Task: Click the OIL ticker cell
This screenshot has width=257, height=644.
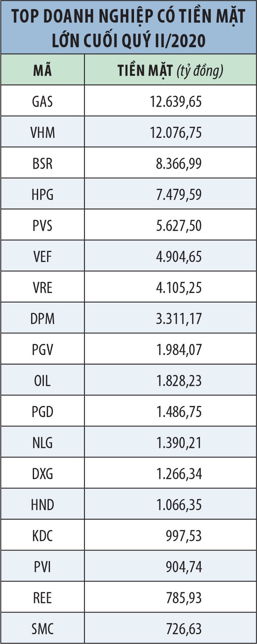Action: 43,381
